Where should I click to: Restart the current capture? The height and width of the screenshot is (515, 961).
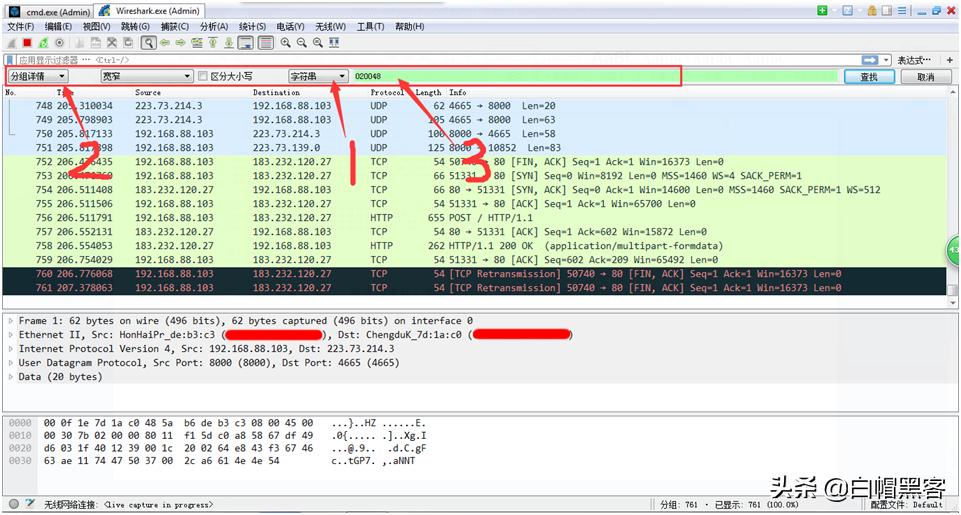click(x=43, y=43)
